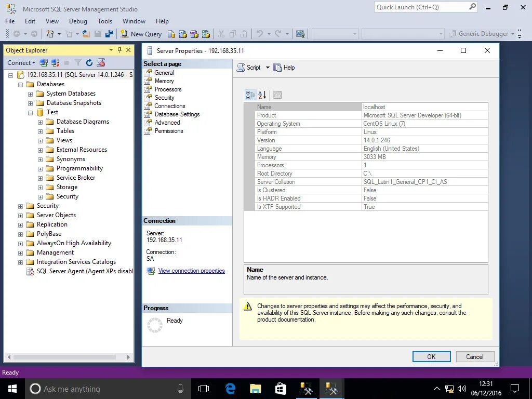This screenshot has height=399, width=532.
Task: Select the Operating System property row
Action: point(371,124)
